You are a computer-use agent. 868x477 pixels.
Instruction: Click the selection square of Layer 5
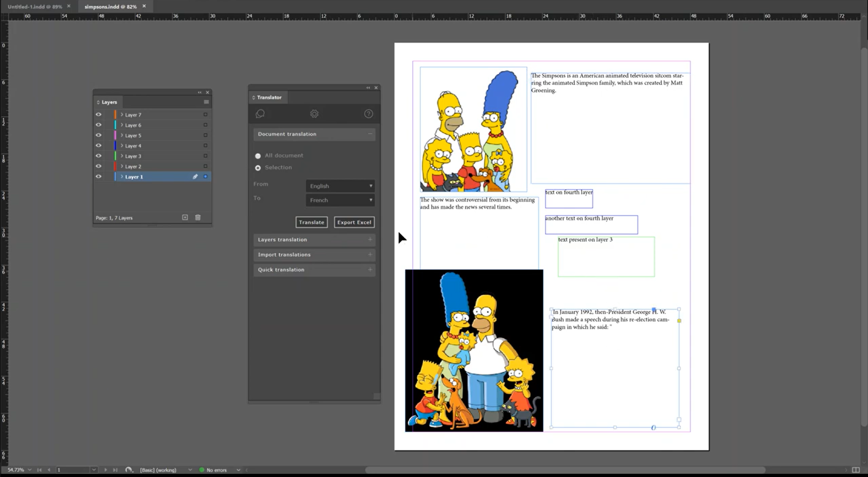(206, 136)
